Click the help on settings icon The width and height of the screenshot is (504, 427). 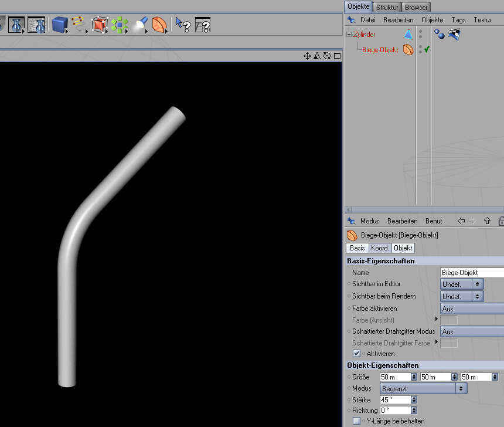click(203, 25)
